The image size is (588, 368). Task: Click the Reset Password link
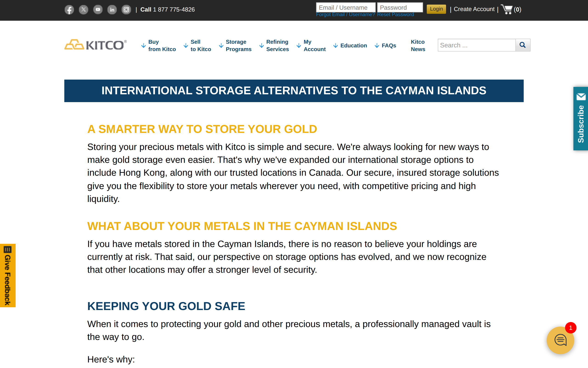click(395, 14)
